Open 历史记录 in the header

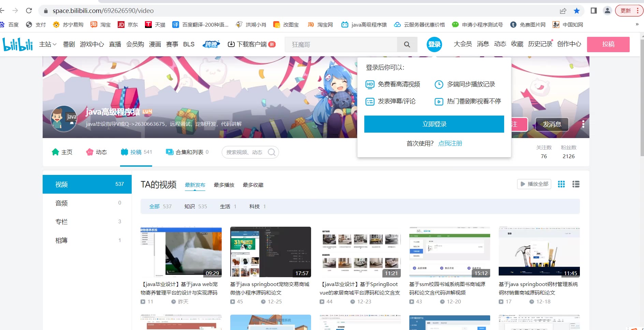540,44
